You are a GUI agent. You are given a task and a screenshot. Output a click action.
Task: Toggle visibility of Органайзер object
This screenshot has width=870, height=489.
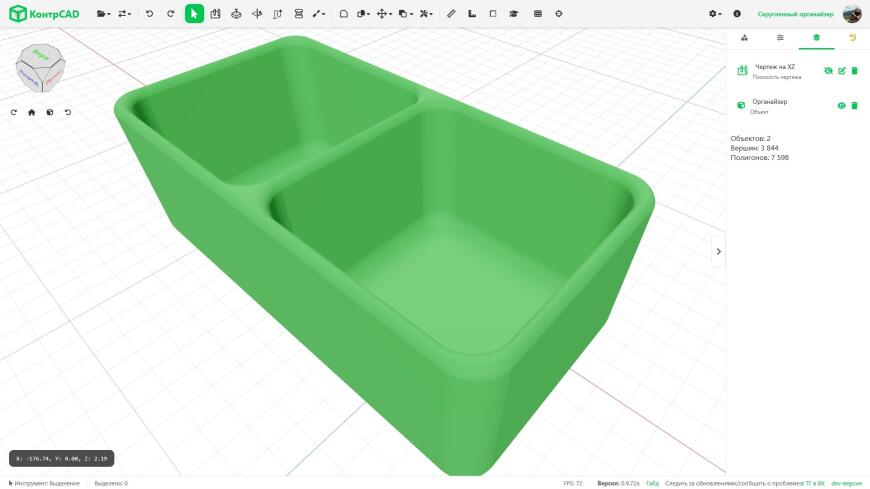841,105
